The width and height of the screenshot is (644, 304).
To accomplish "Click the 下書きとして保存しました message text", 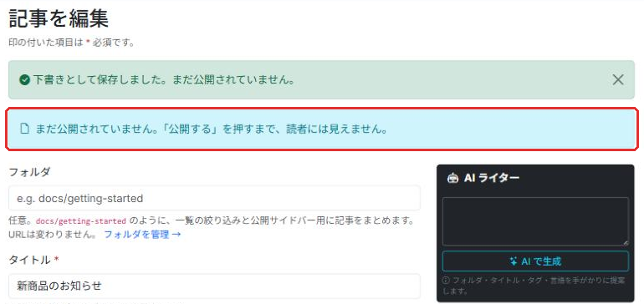I will [164, 80].
